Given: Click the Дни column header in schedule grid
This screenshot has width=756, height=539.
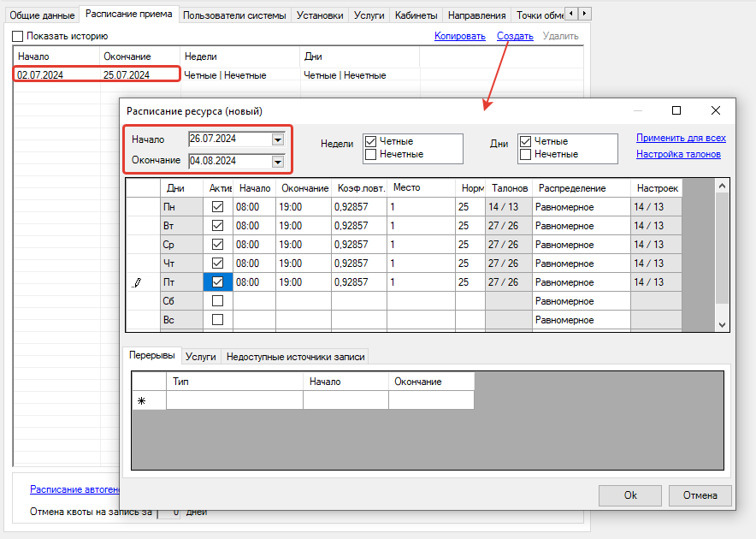Looking at the screenshot, I should click(x=181, y=188).
